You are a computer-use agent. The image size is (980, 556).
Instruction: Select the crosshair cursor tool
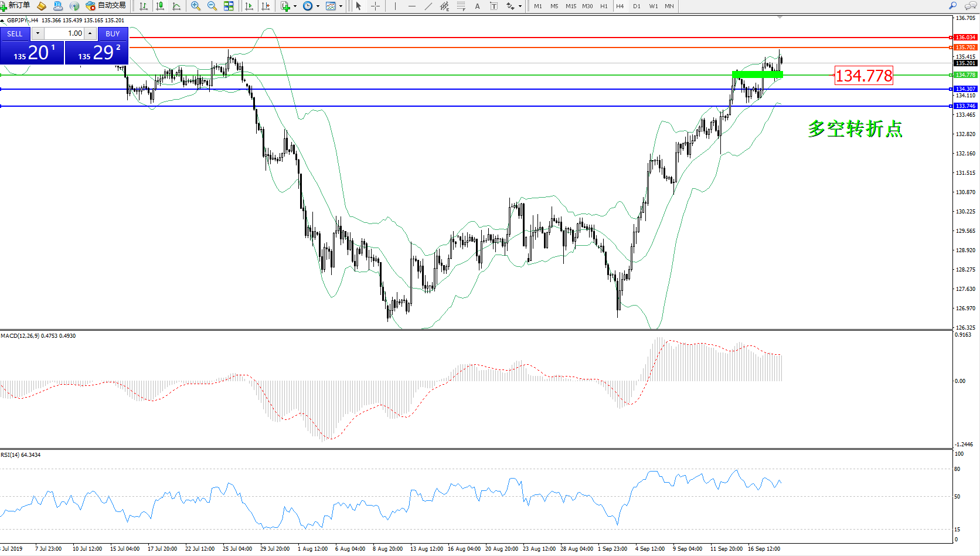point(376,6)
